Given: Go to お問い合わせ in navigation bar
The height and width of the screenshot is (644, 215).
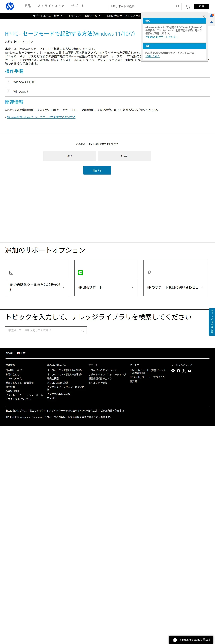Looking at the screenshot, I should pos(114,16).
